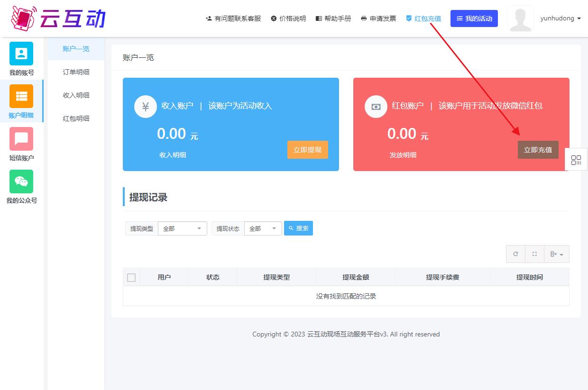Screen dimensions: 588x390
Task: Toggle fullscreen view icon above the table
Action: pos(534,254)
